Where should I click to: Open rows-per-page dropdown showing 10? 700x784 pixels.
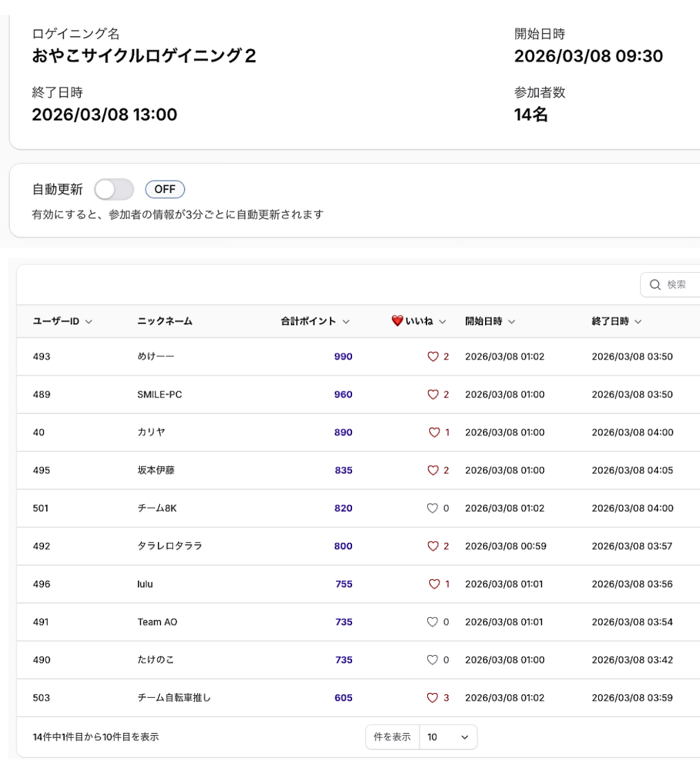point(448,737)
